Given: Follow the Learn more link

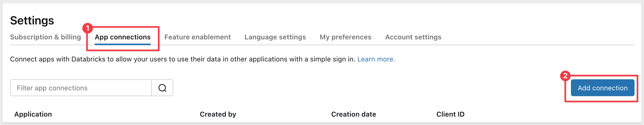Looking at the screenshot, I should tap(376, 59).
